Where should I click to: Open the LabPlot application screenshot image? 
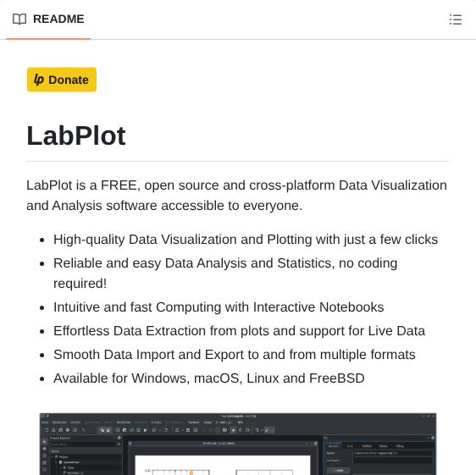238,444
